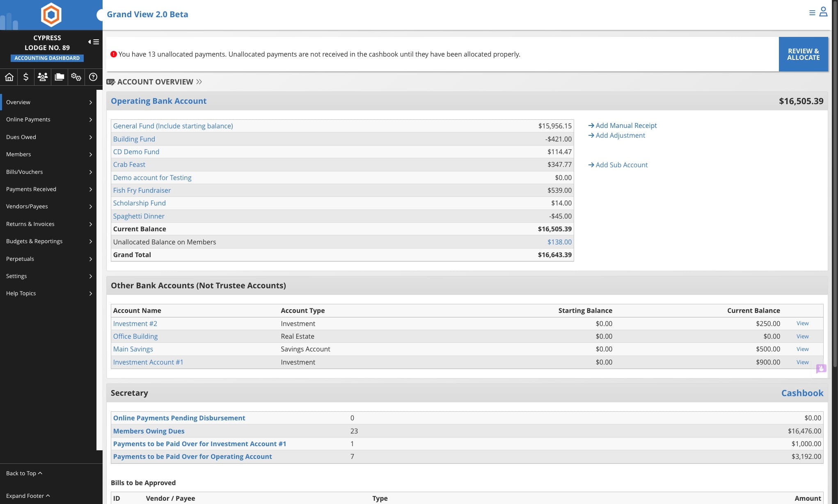The height and width of the screenshot is (504, 838).
Task: Click Expand Footer in sidebar
Action: pos(28,496)
